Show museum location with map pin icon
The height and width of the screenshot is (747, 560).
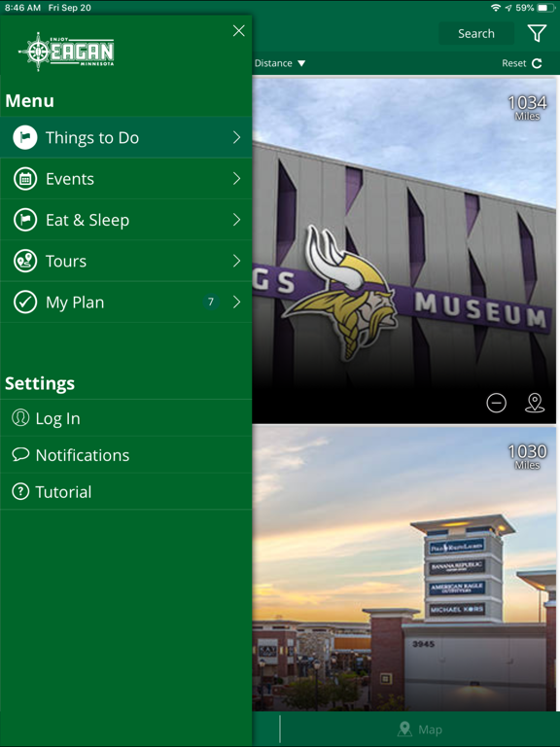tap(535, 403)
